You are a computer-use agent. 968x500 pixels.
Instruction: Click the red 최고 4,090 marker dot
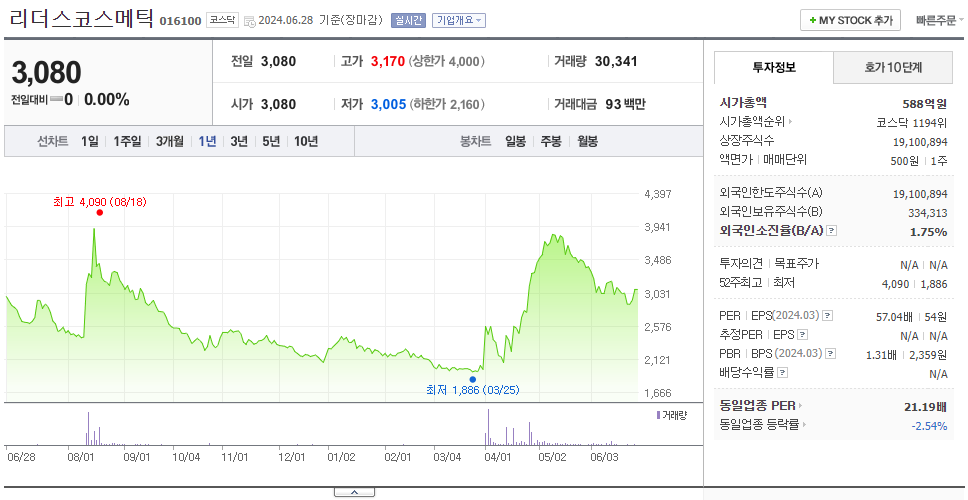99,212
